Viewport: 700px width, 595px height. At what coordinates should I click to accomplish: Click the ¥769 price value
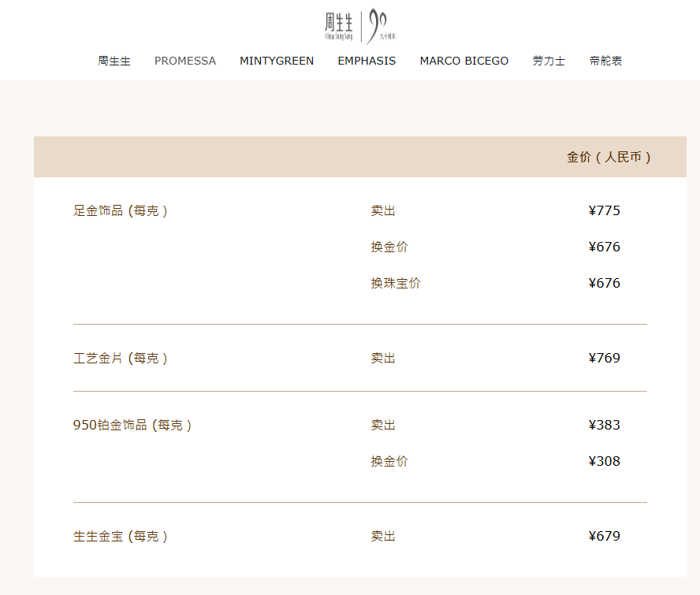point(604,358)
